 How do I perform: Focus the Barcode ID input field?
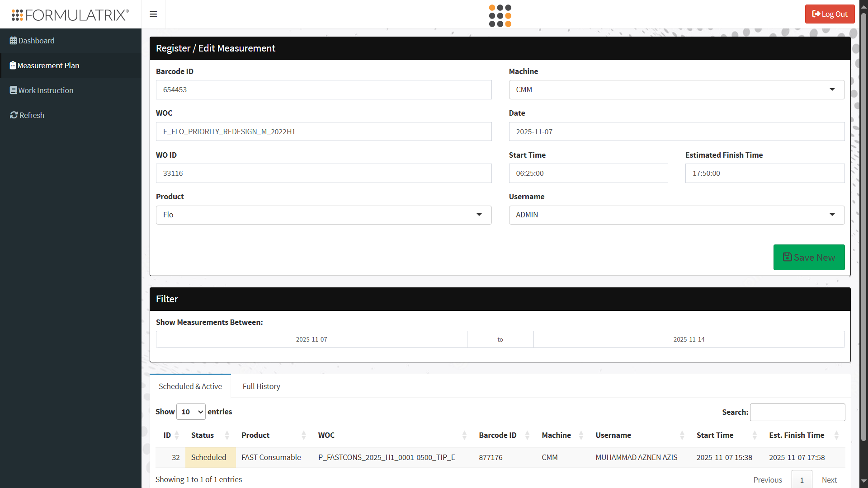pyautogui.click(x=324, y=89)
